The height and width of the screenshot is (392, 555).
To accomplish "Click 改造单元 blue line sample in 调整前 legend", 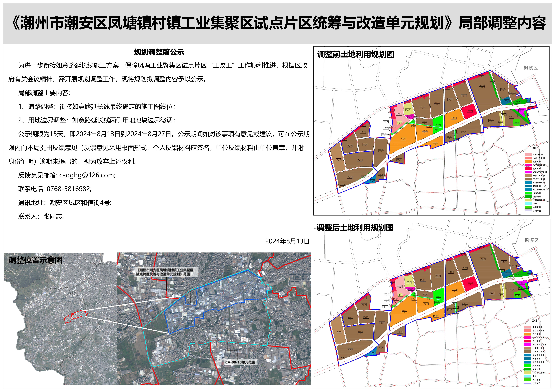I will [528, 211].
